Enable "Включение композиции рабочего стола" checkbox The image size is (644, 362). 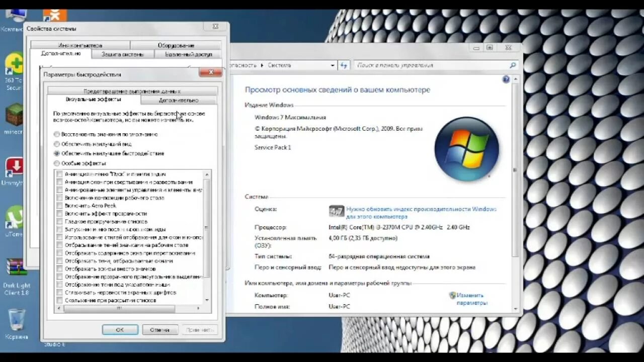pos(59,198)
